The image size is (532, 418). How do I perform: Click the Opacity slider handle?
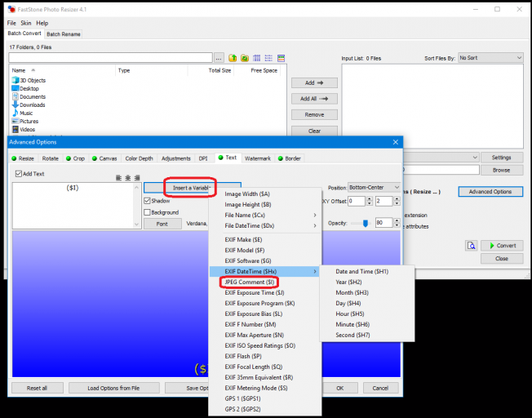(x=366, y=224)
